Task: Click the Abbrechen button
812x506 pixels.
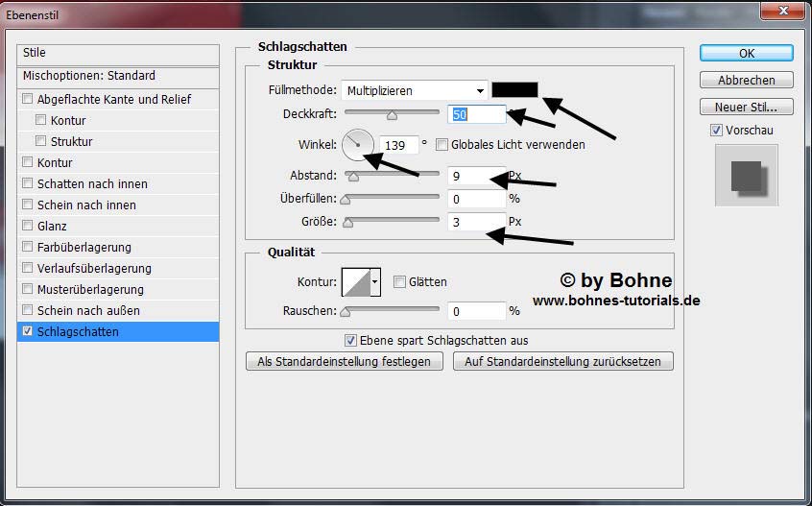Action: tap(746, 80)
